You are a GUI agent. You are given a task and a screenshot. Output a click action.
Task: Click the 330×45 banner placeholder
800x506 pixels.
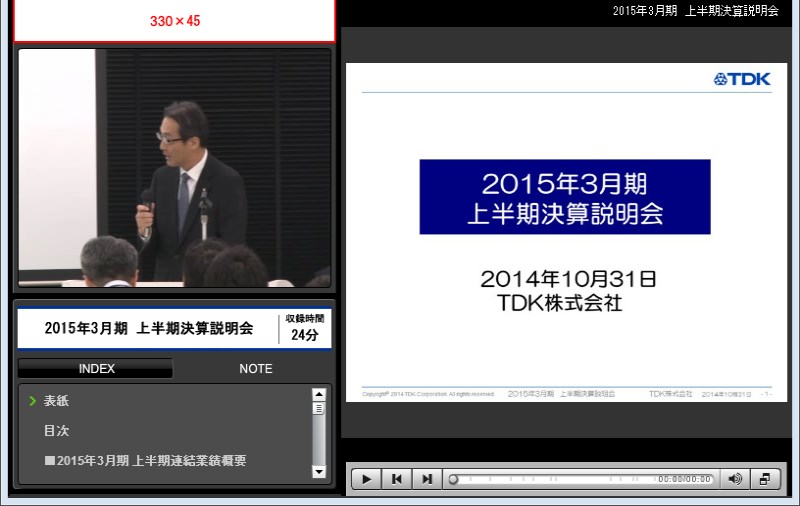(174, 21)
